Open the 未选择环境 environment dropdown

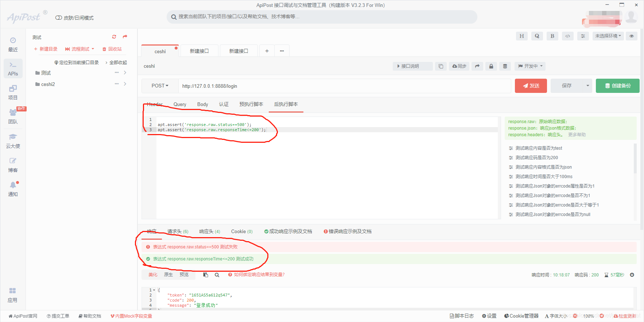click(608, 36)
